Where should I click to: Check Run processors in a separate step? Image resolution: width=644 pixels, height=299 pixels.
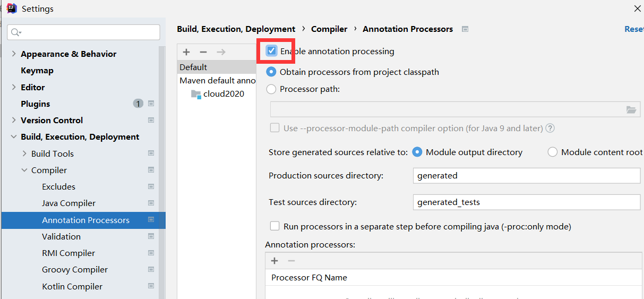tap(274, 226)
